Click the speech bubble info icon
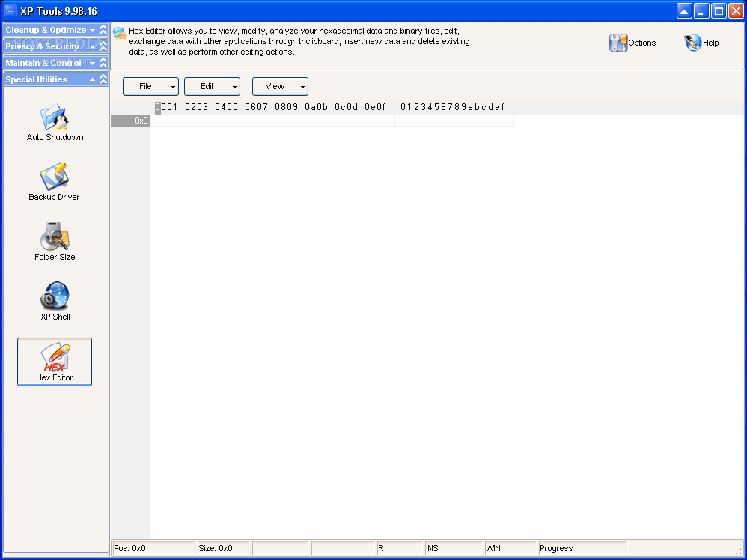Screen dimensions: 747x560 click(x=120, y=34)
